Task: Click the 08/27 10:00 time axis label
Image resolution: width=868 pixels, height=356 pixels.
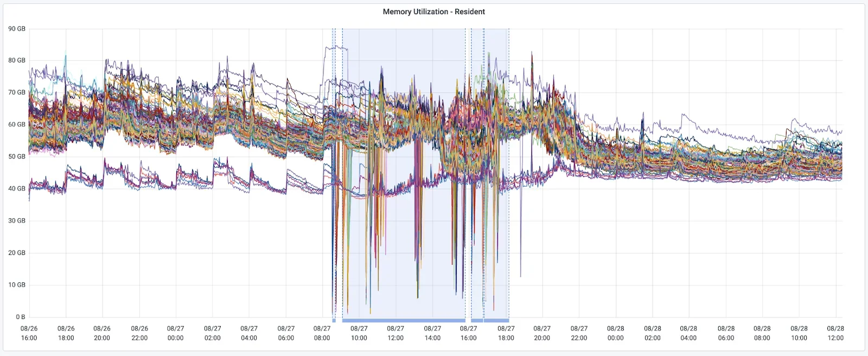Action: pyautogui.click(x=359, y=333)
